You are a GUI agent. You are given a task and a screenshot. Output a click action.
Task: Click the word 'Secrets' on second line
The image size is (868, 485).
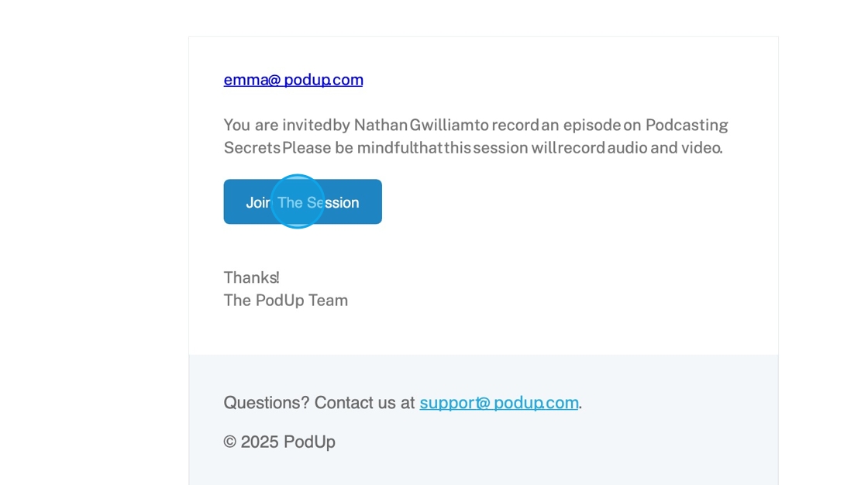point(252,148)
